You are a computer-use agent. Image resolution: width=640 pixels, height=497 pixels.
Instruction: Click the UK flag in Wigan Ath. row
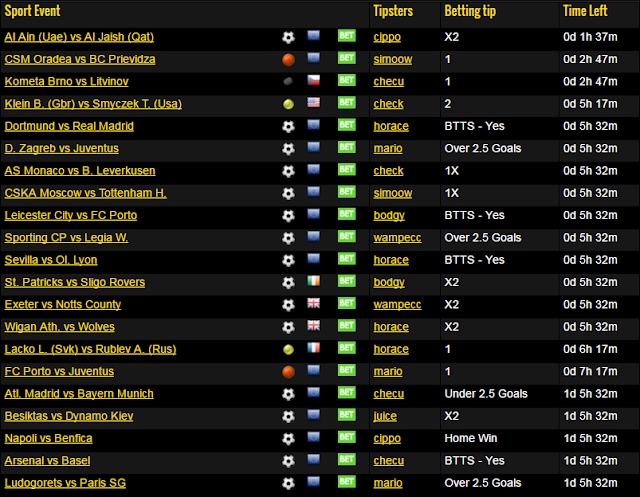click(x=313, y=325)
